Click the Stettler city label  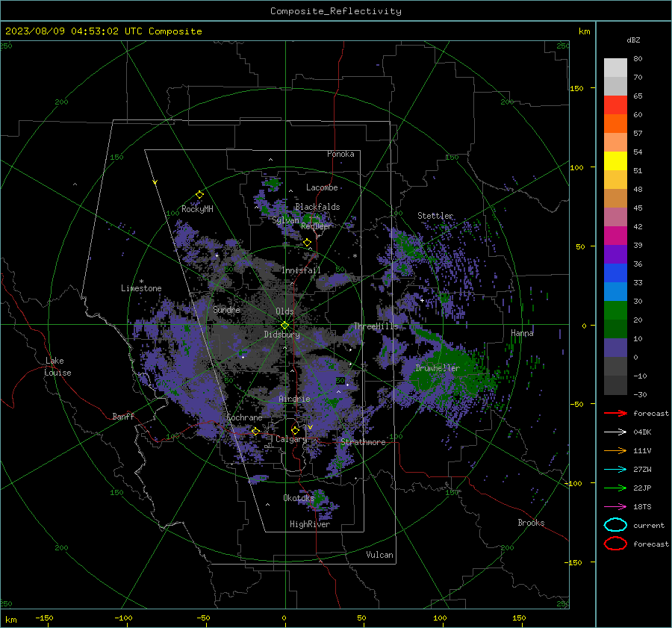tap(435, 216)
